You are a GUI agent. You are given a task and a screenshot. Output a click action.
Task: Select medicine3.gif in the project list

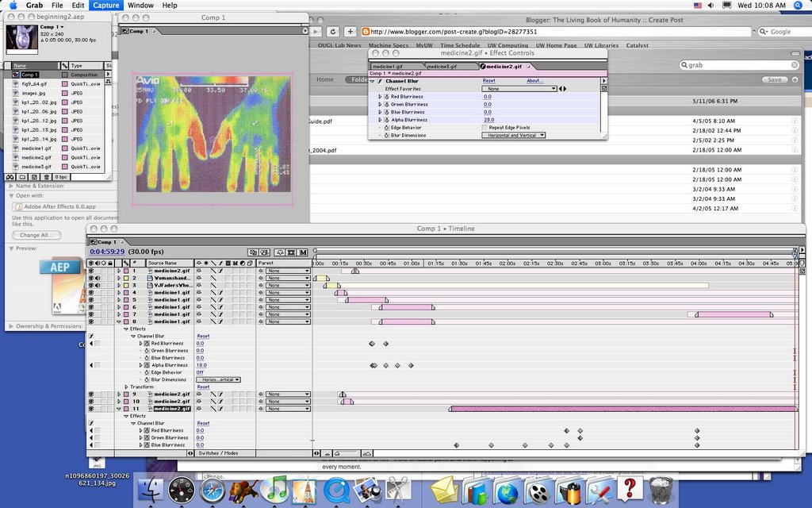click(x=36, y=167)
